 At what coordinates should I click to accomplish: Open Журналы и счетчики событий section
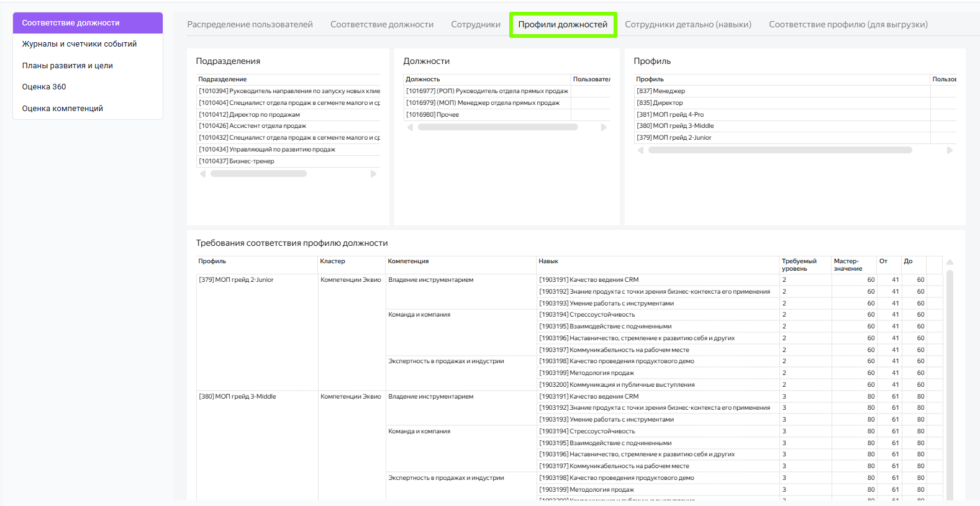click(79, 44)
